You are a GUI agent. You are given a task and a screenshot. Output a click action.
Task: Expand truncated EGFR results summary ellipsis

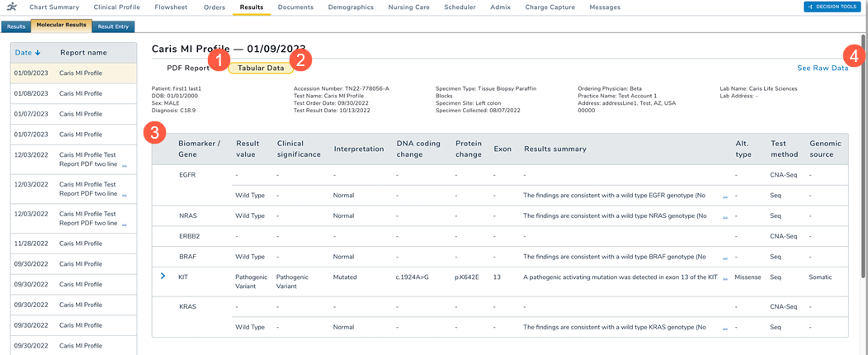725,196
